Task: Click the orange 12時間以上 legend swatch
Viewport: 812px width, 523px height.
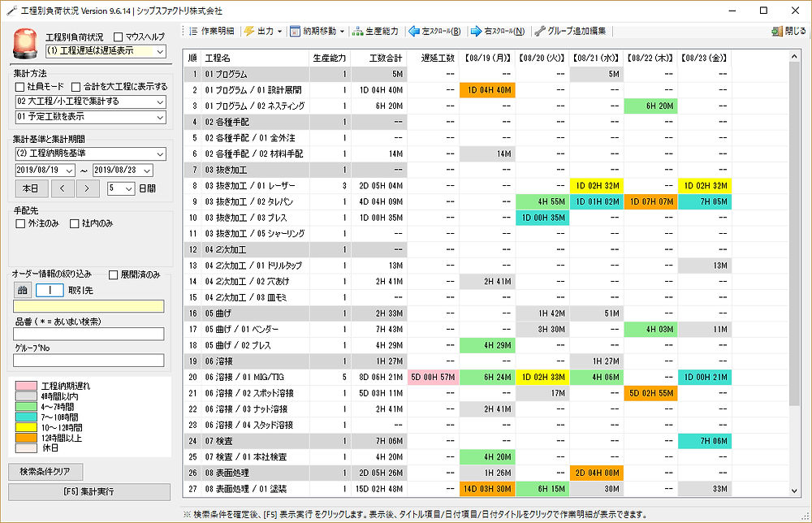Action: (x=26, y=438)
